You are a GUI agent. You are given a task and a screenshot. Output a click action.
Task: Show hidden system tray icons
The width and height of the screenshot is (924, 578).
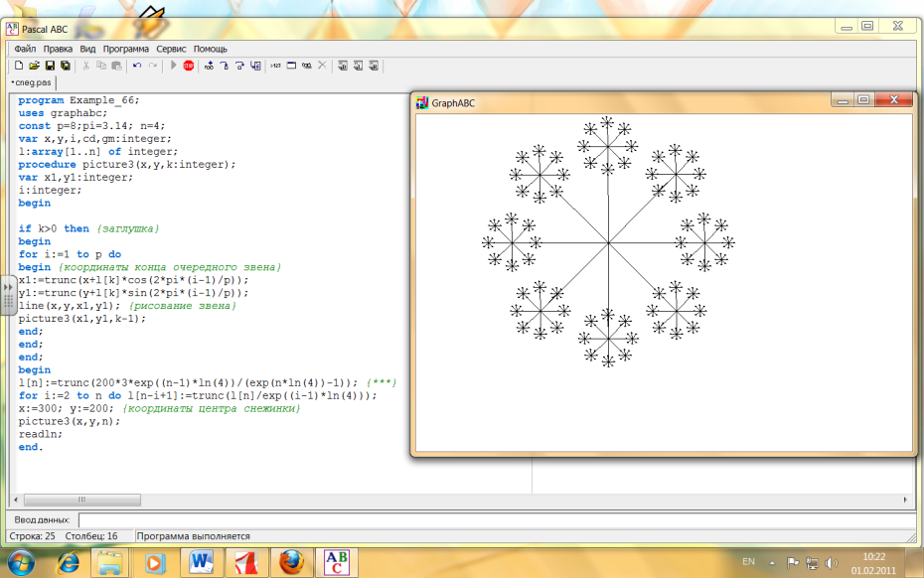pyautogui.click(x=774, y=563)
